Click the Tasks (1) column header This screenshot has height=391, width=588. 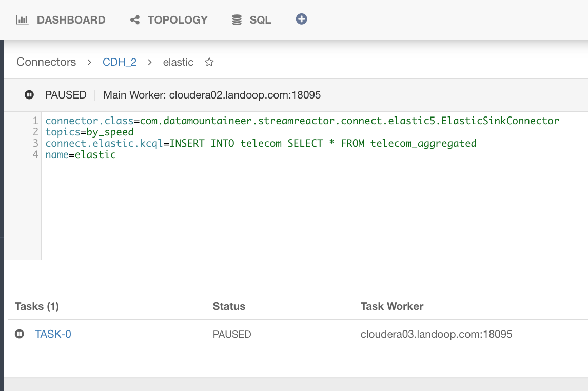click(x=37, y=306)
